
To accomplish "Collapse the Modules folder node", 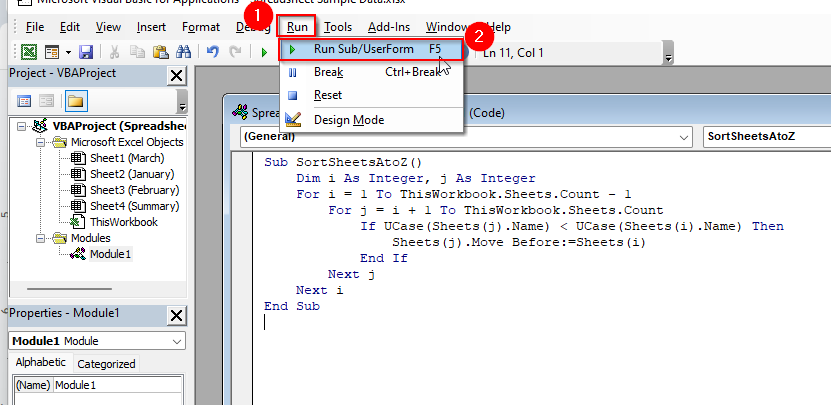I will click(x=40, y=238).
